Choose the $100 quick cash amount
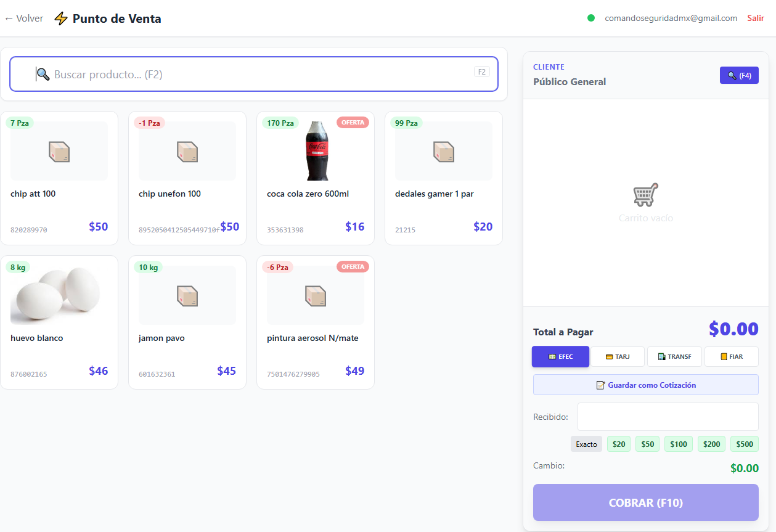Screen dimensions: 776x532 click(679, 444)
